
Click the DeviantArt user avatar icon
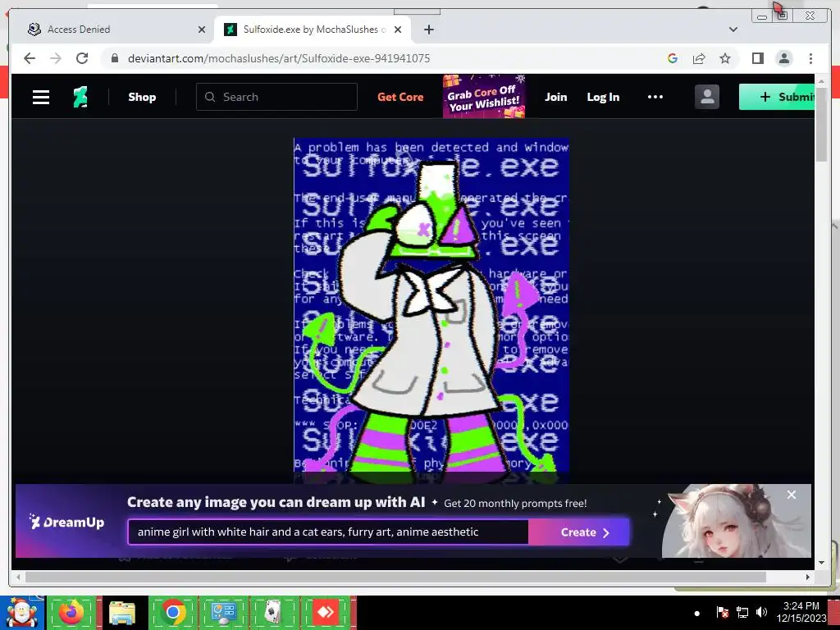click(x=707, y=97)
